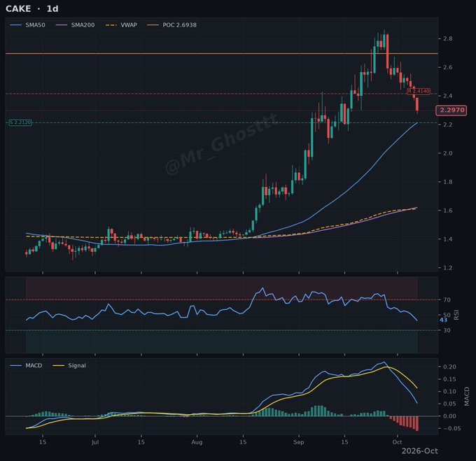Click the RSI 70 level label
Screen dimensions: 476x461
click(x=447, y=300)
